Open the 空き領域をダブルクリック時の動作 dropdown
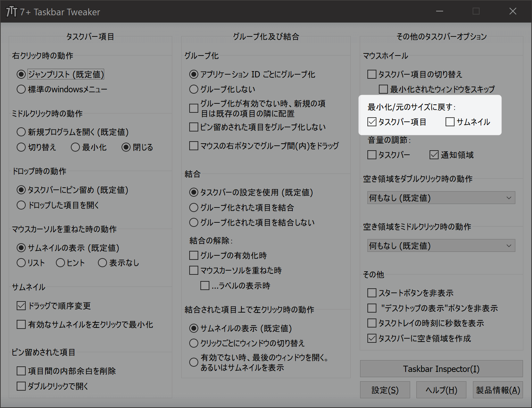Viewport: 532px width, 408px height. [441, 198]
